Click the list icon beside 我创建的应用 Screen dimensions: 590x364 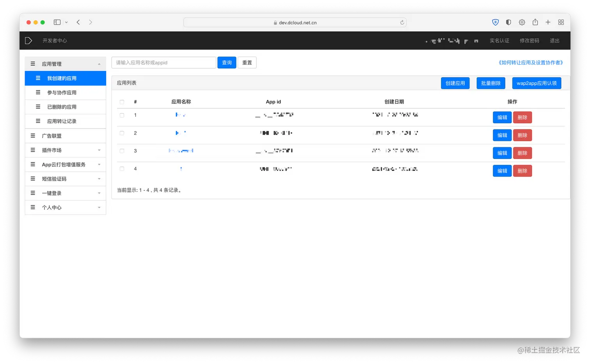(x=37, y=78)
